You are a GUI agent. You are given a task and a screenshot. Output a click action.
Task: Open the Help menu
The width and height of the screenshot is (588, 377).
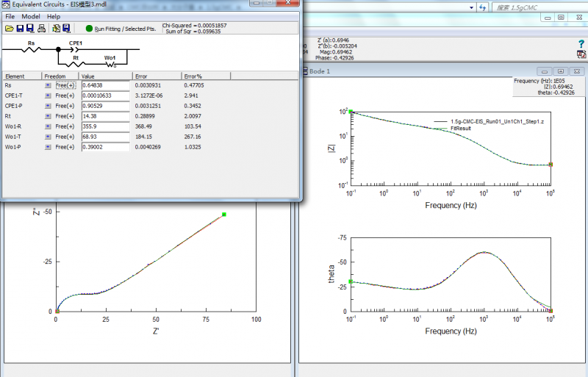tap(54, 16)
